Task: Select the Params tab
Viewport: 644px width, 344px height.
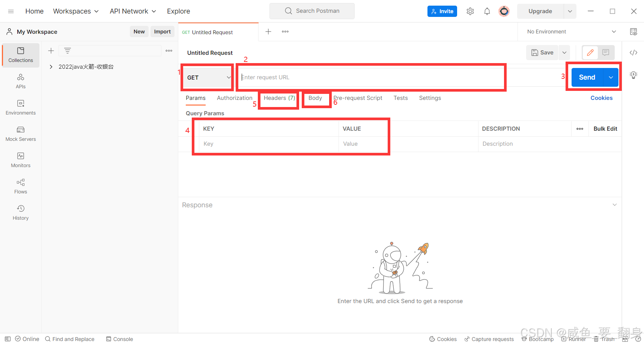Action: coord(196,98)
